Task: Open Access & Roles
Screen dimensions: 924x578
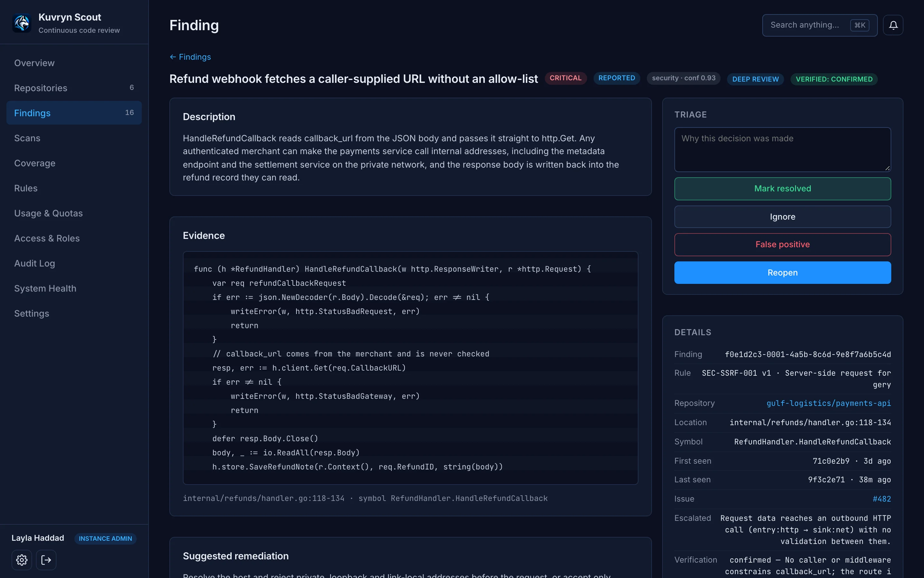Action: (x=74, y=238)
